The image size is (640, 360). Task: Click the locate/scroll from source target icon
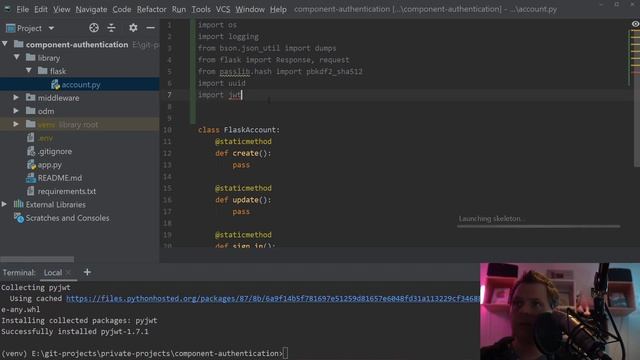[x=94, y=28]
